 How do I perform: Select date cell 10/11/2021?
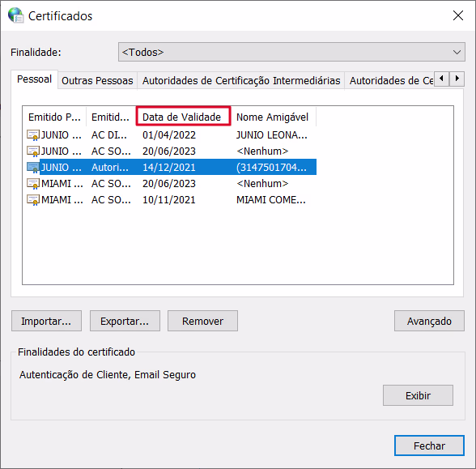coord(169,199)
